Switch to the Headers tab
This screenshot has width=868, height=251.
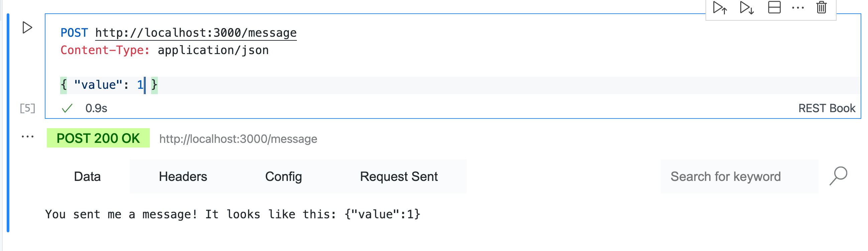click(x=183, y=176)
